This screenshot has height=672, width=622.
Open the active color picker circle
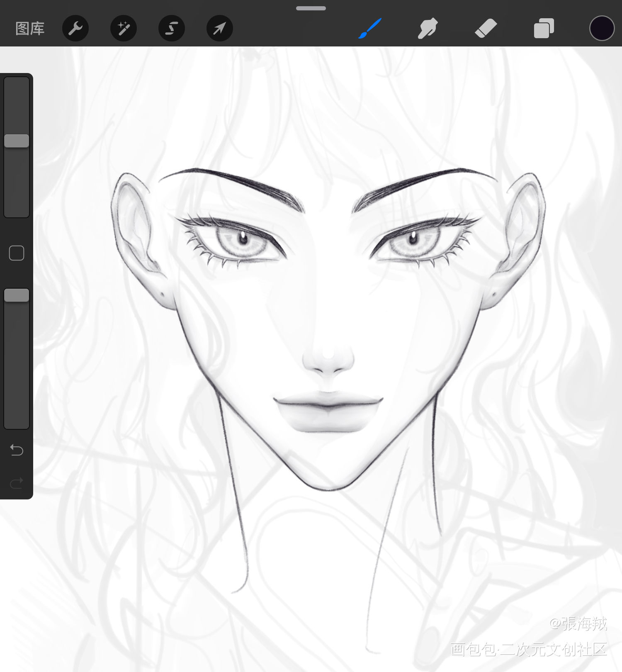pos(602,28)
